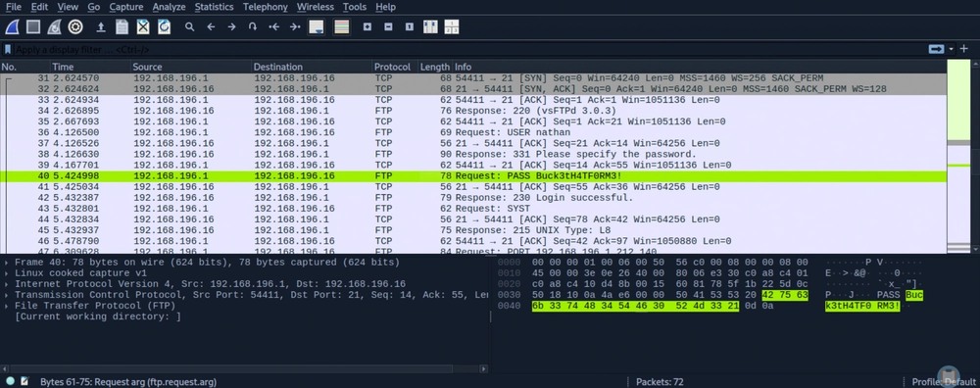Screen dimensions: 980x388
Task: Select packet 38 Please specify the password
Action: click(x=473, y=155)
